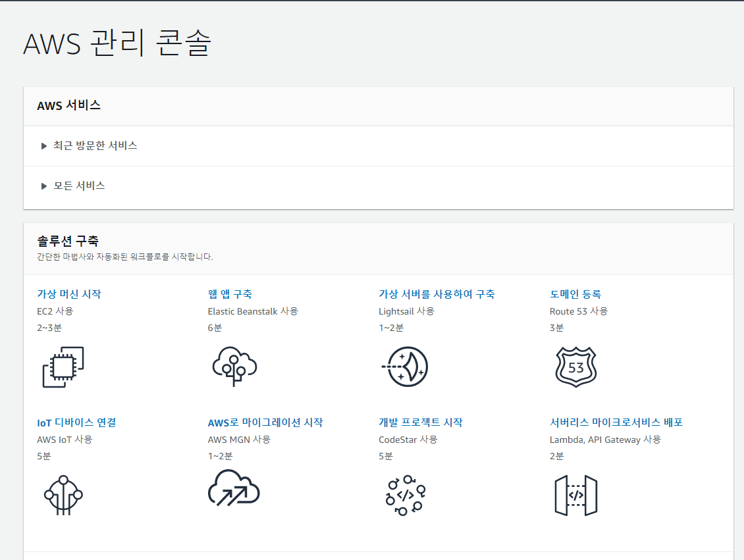This screenshot has width=744, height=560.
Task: Click the CodeStar project icon
Action: (405, 495)
